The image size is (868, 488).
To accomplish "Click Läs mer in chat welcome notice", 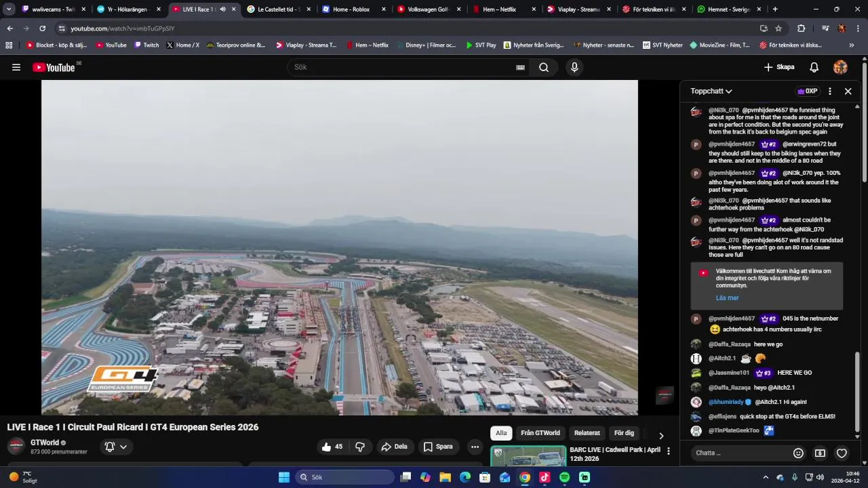I will pos(727,298).
